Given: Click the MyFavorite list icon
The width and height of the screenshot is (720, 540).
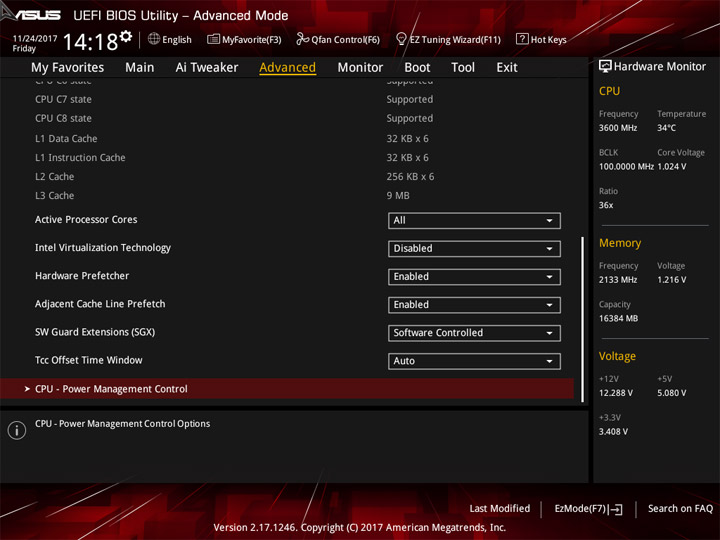Looking at the screenshot, I should [213, 39].
